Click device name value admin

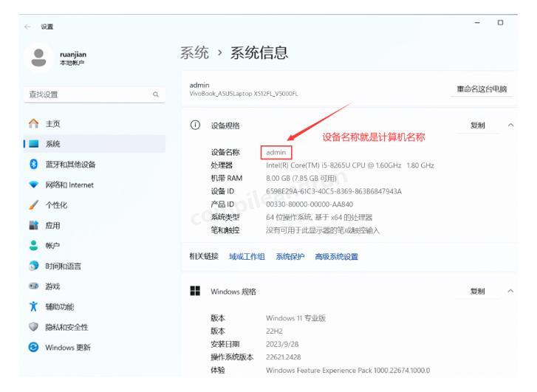[x=276, y=152]
